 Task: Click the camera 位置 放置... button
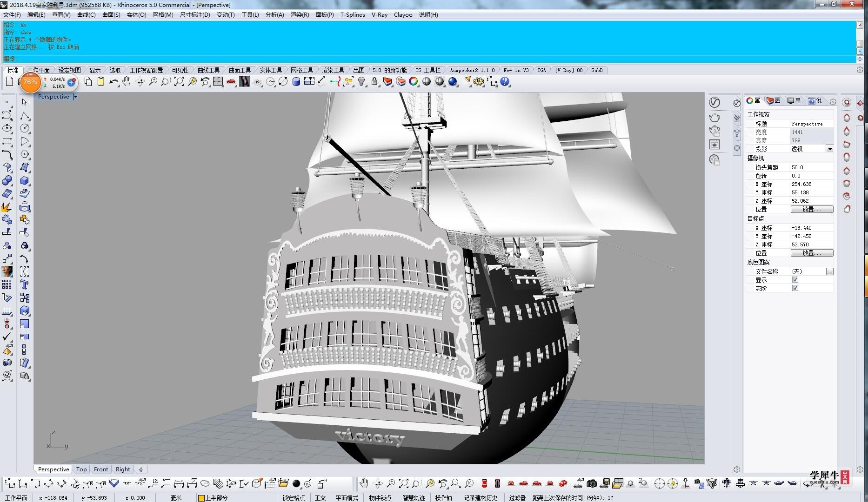coord(812,209)
